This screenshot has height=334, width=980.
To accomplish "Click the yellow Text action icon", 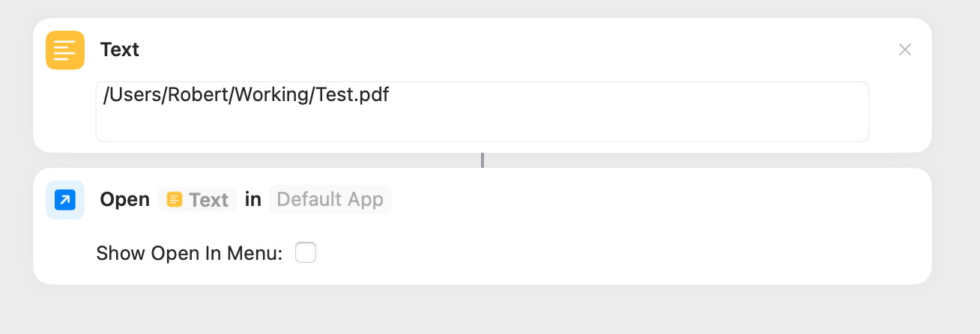I will 65,50.
